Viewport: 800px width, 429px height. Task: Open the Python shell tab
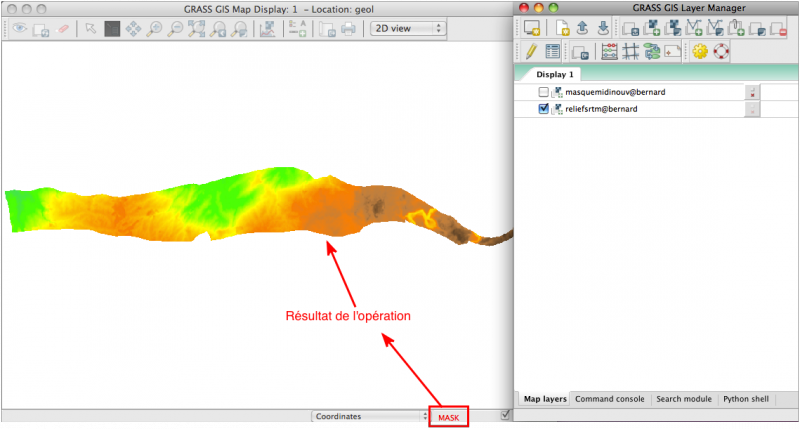(x=745, y=399)
